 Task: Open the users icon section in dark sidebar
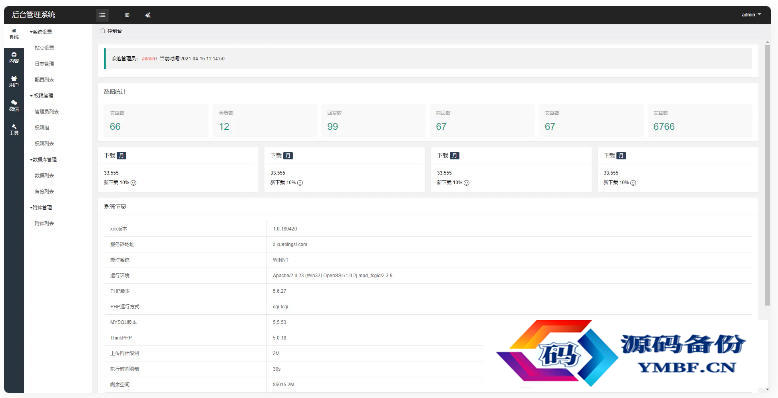coord(14,81)
